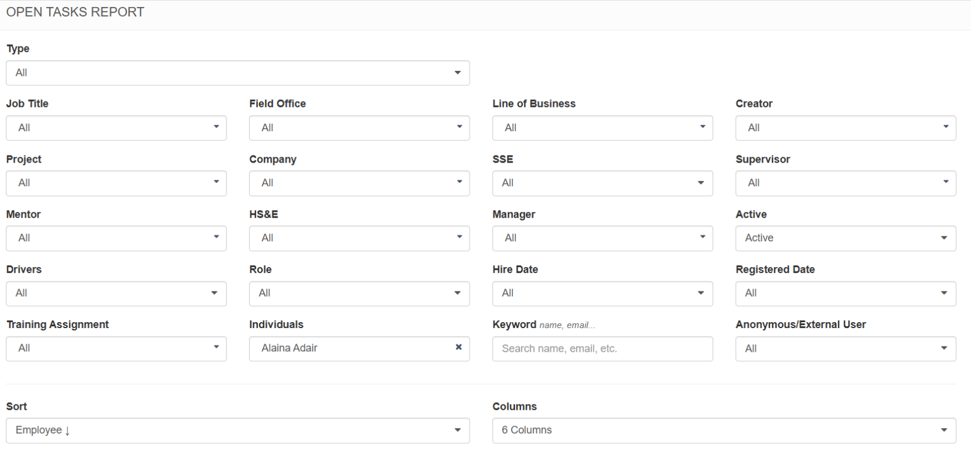Screen dimensions: 980x457
Task: Open the Company dropdown
Action: pos(359,183)
